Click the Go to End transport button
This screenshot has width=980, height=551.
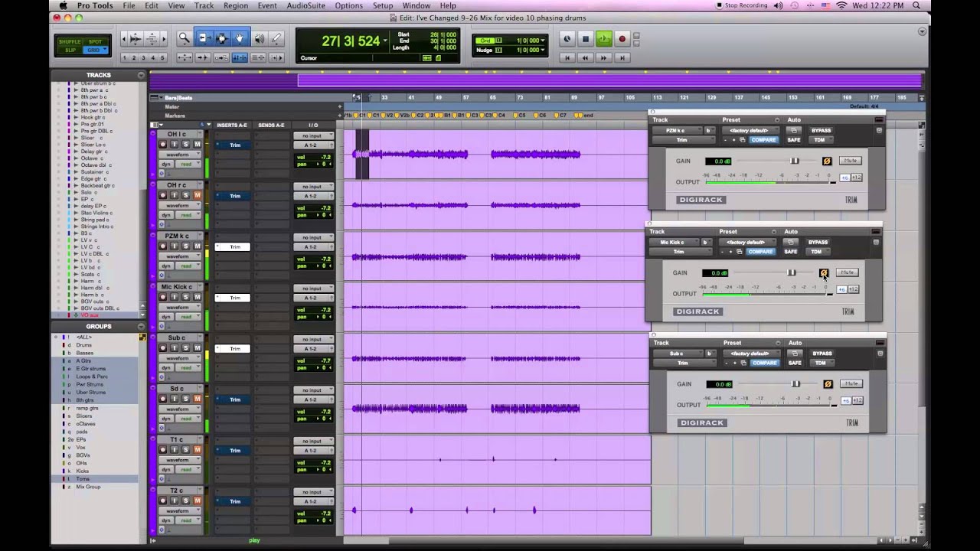point(622,57)
